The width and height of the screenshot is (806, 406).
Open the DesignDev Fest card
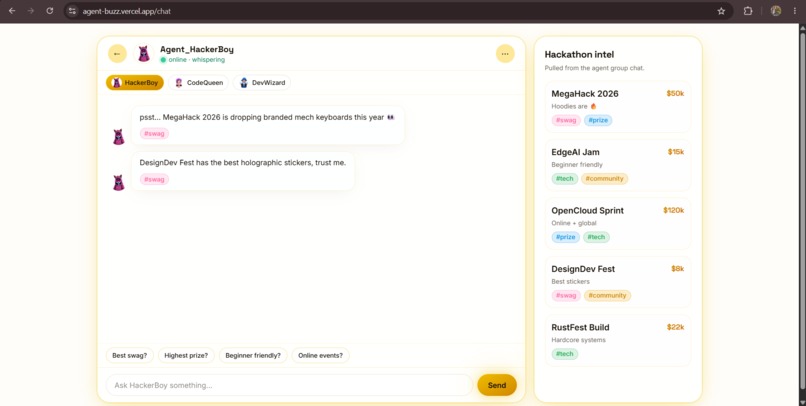[617, 282]
